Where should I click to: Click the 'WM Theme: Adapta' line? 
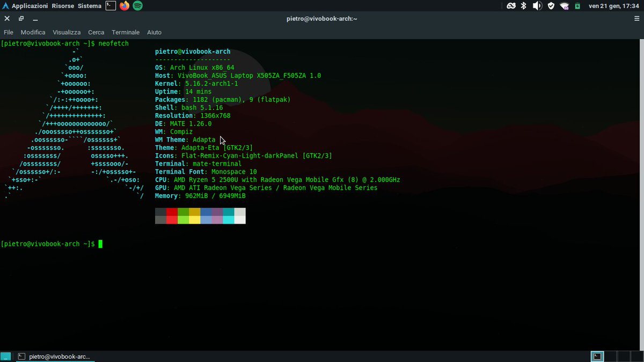pyautogui.click(x=185, y=140)
